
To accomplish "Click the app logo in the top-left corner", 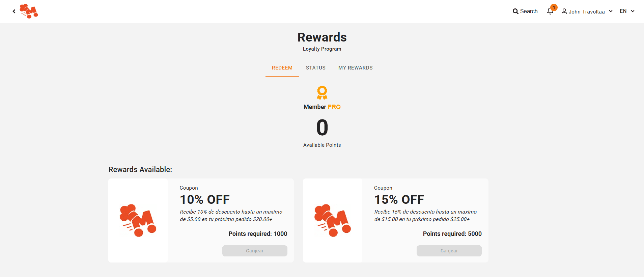I will click(29, 11).
